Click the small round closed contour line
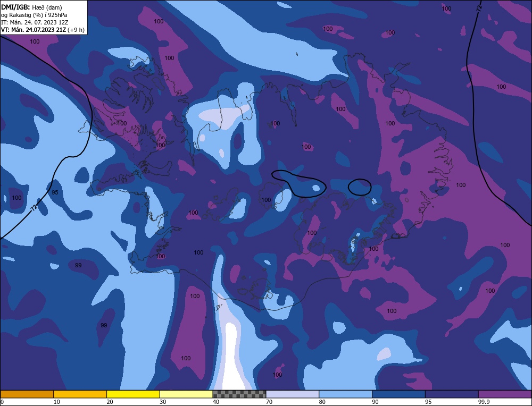The image size is (532, 406). pos(360,187)
